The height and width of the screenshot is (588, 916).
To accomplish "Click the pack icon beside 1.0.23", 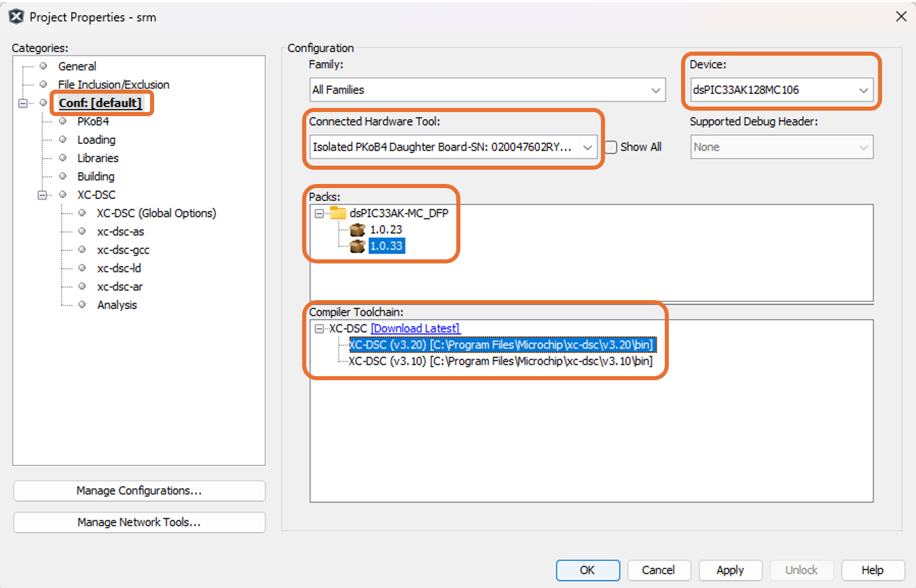I will pos(358,229).
